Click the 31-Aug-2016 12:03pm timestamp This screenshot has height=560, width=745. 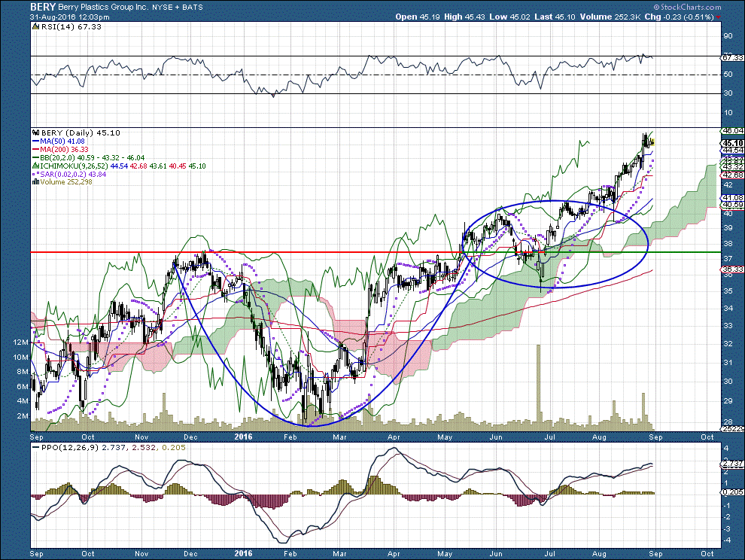pos(70,17)
